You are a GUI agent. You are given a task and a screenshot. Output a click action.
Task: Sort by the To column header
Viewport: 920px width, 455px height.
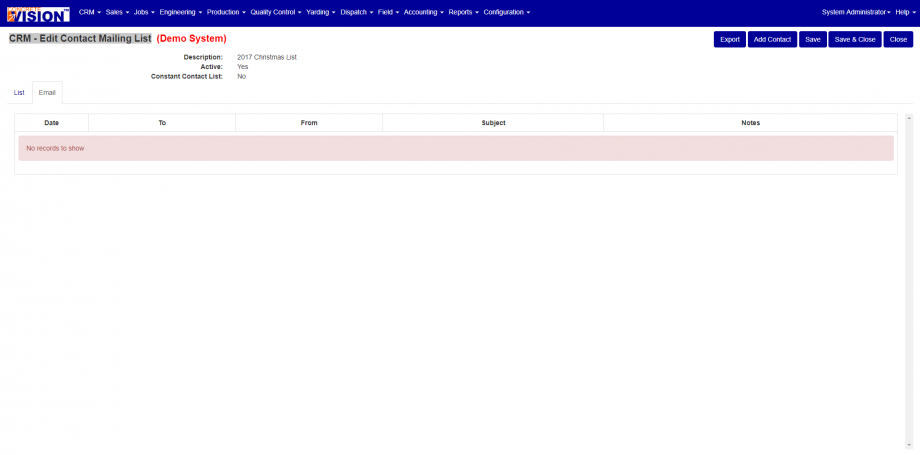tap(162, 123)
